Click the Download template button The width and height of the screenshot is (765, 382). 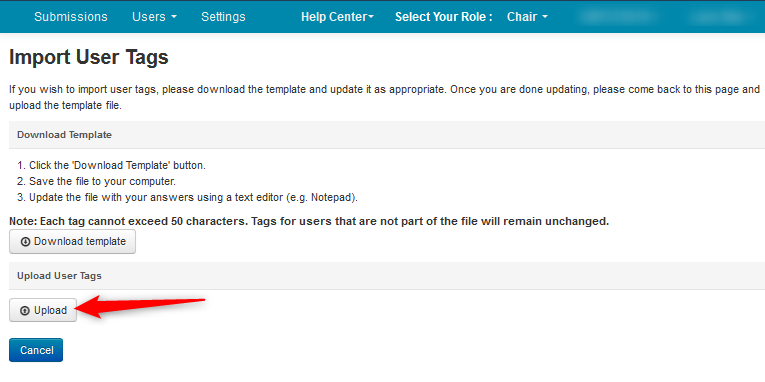tap(72, 241)
